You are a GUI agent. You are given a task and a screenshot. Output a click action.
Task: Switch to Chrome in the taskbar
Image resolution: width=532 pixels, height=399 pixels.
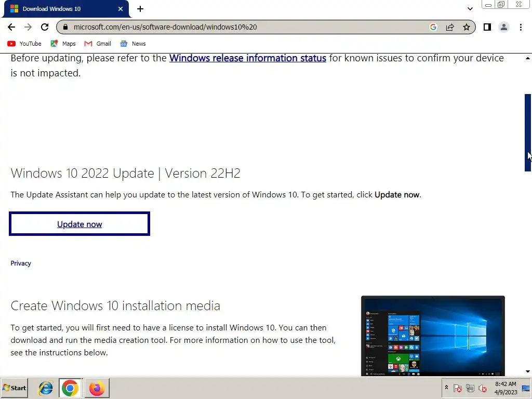coord(70,388)
